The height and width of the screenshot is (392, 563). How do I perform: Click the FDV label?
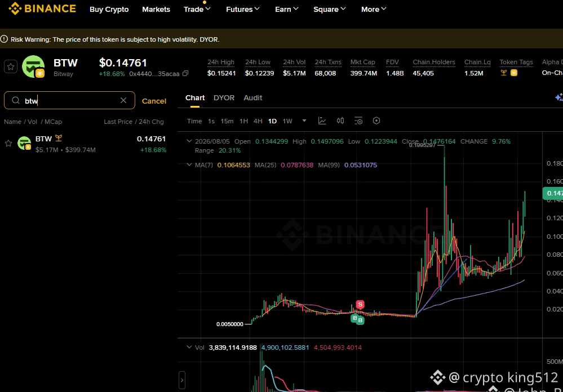click(x=392, y=62)
